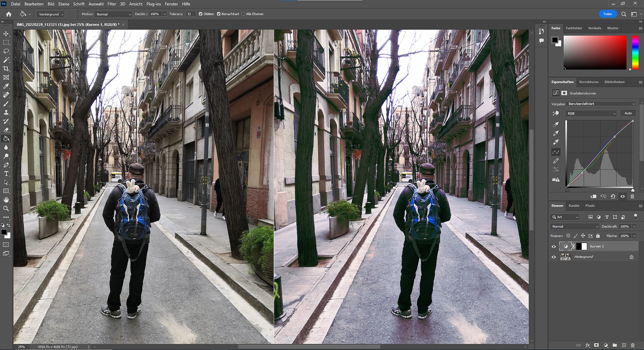
Task: Click the blue Teilen button
Action: click(x=607, y=14)
